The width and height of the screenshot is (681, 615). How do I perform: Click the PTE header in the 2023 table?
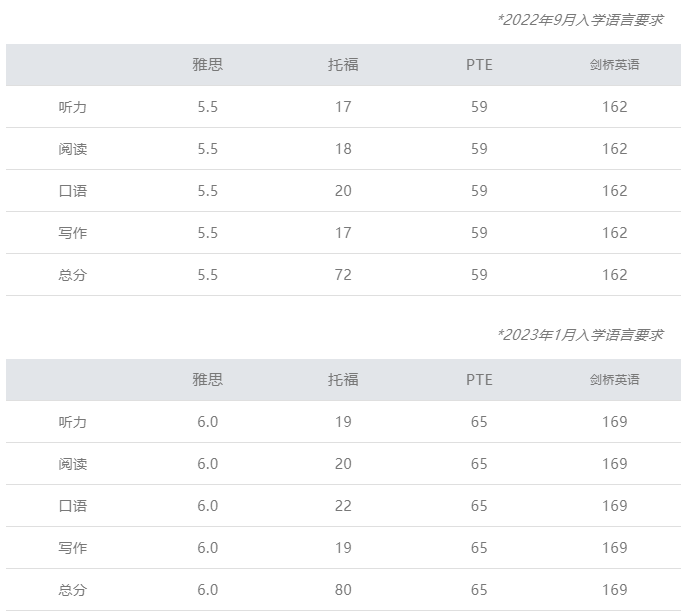point(479,380)
